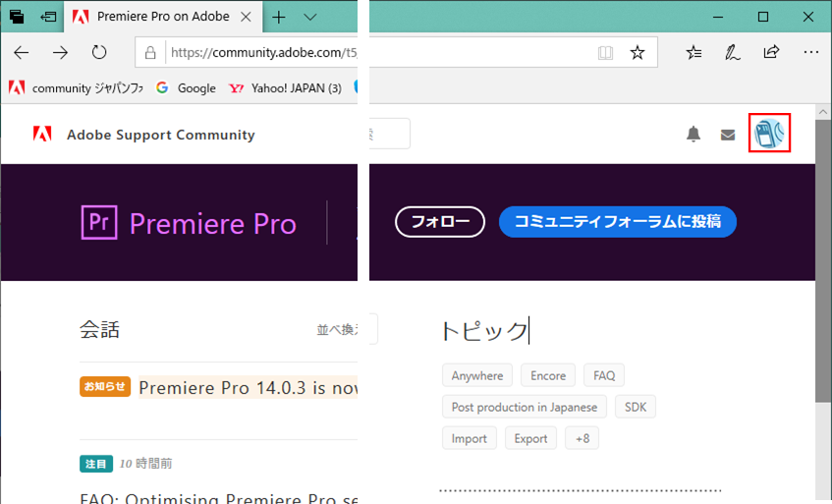Add notes with pen icon
Screen dimensions: 832x504
732,52
